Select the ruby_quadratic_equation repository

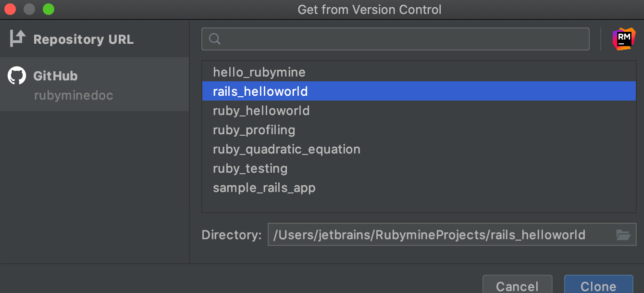[x=286, y=149]
